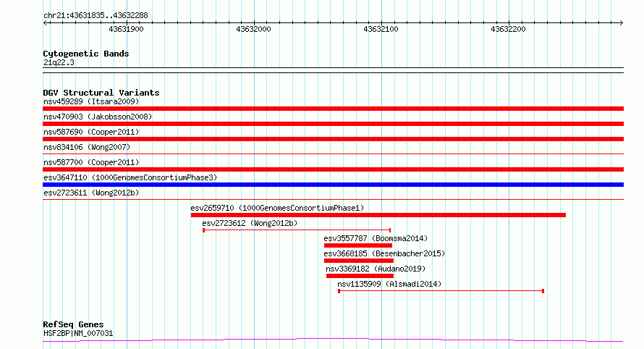Click the nsv587700 (Cooper2011) label

[x=91, y=162]
